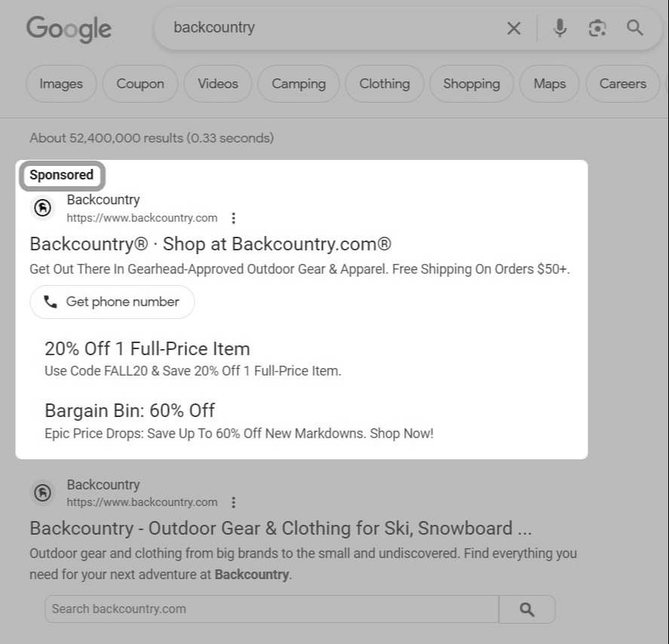Open Backcountry - Outdoor Gear & Clothing result title

(281, 529)
